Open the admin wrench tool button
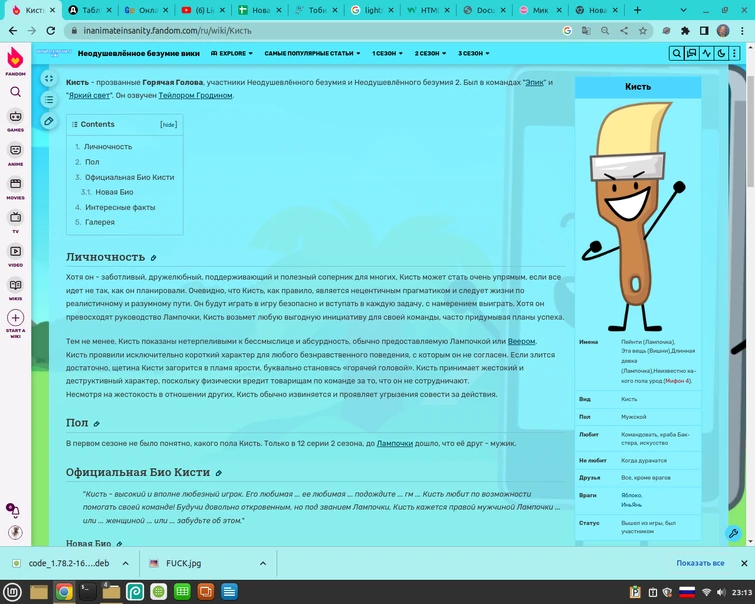The width and height of the screenshot is (755, 604). [x=733, y=533]
